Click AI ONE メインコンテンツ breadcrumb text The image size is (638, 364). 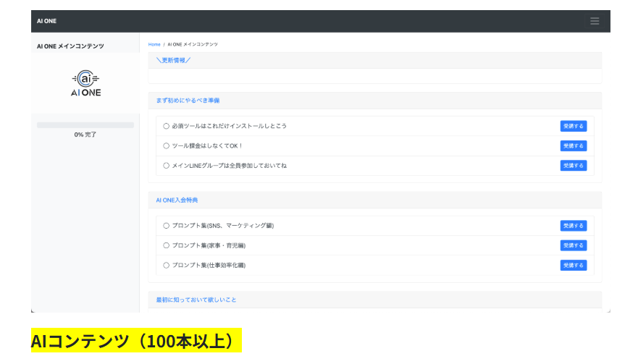[193, 44]
